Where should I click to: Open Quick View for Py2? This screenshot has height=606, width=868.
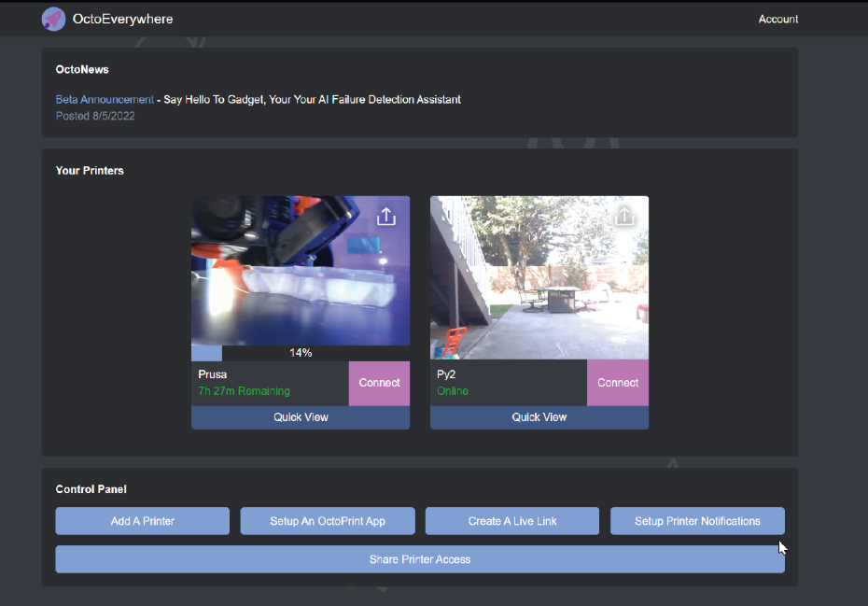539,417
